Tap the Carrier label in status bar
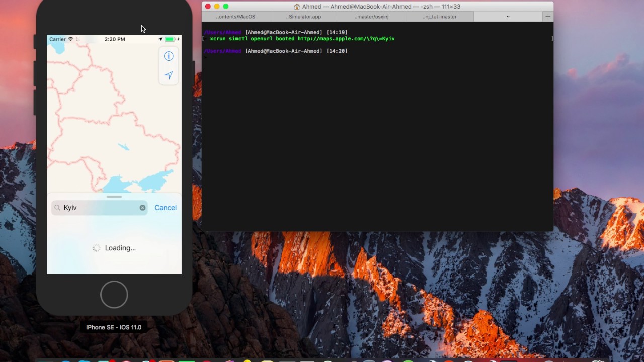This screenshot has height=362, width=644. coord(57,39)
